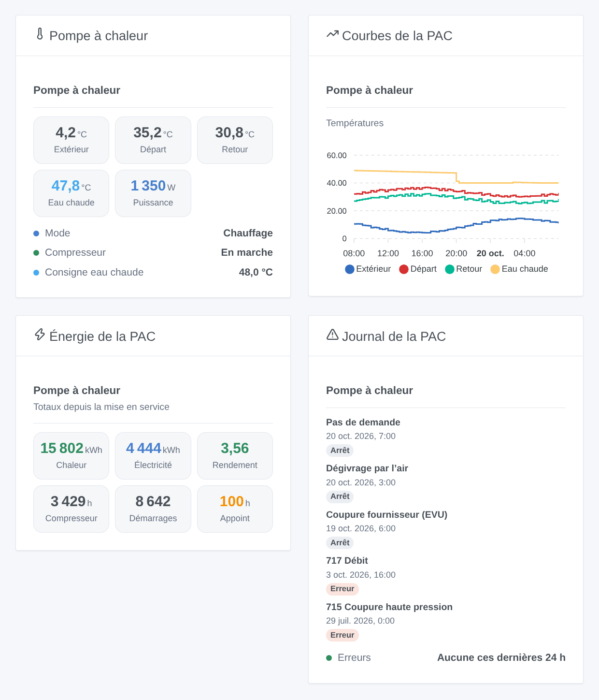Toggle the Extérieur series in the chart legend
Screen dimensions: 599x700
point(368,269)
